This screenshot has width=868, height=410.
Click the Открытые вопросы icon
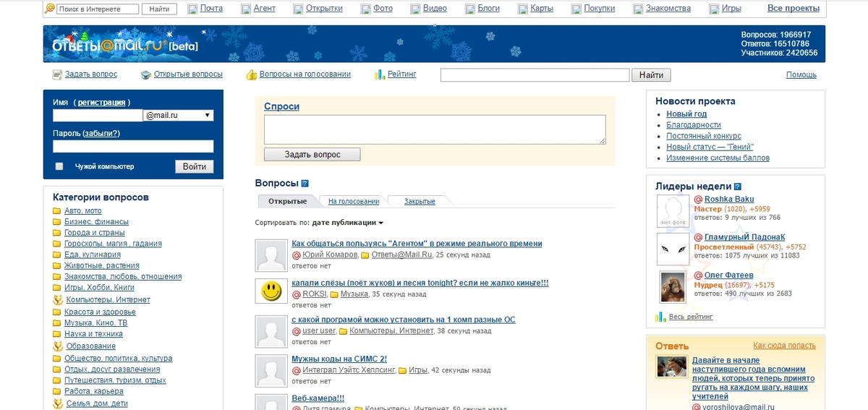point(145,74)
